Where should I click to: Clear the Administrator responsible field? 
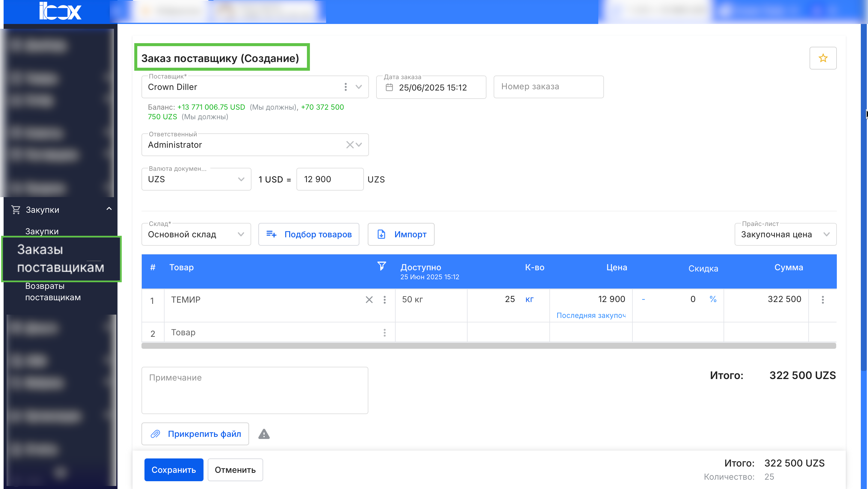(x=349, y=145)
